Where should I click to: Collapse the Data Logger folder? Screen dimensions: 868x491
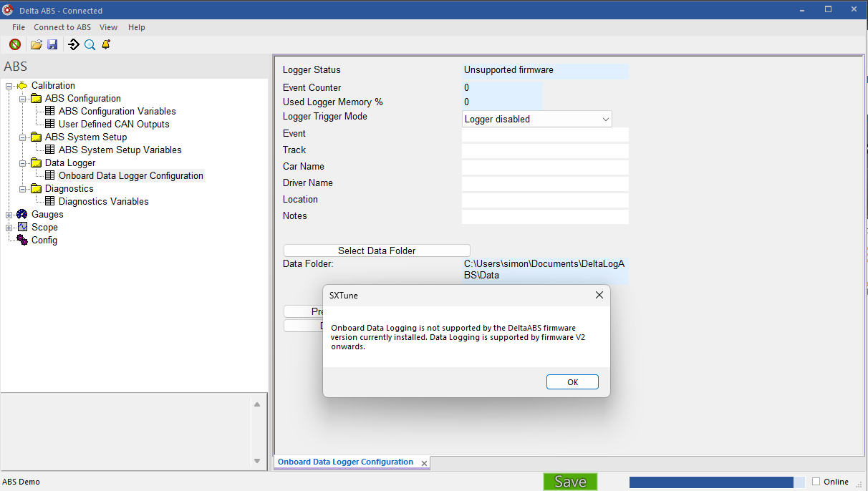(x=23, y=163)
